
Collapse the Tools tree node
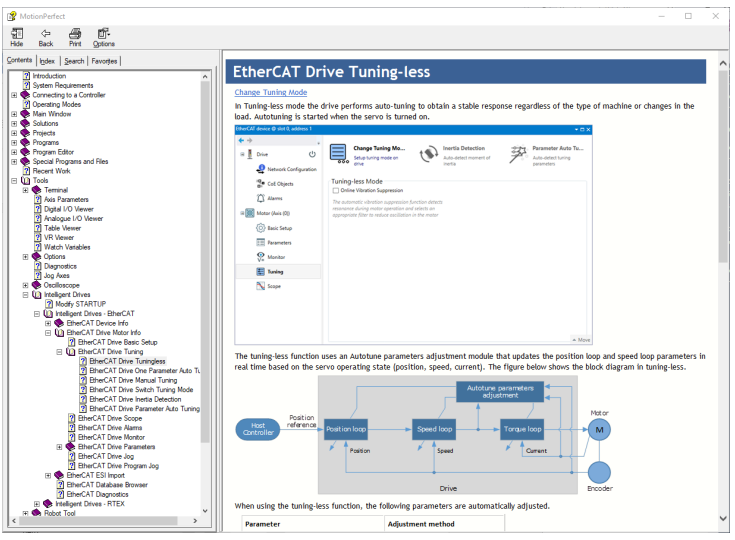[14, 180]
